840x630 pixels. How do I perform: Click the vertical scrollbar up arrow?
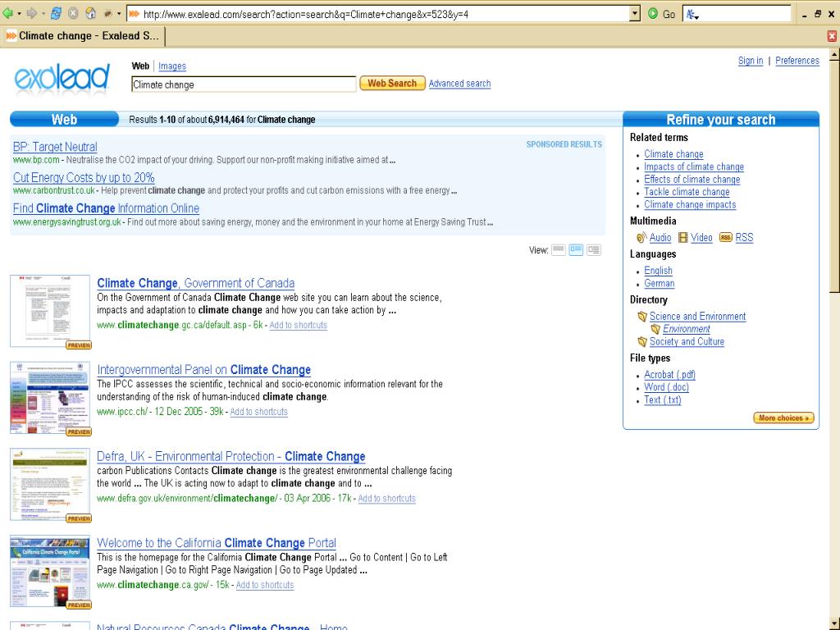point(834,54)
